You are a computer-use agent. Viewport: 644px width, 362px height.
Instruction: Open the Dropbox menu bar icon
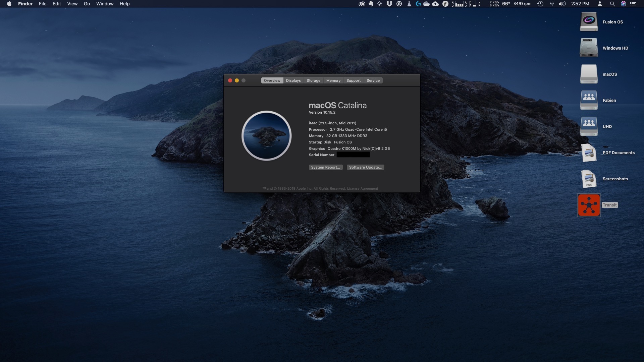pos(389,4)
